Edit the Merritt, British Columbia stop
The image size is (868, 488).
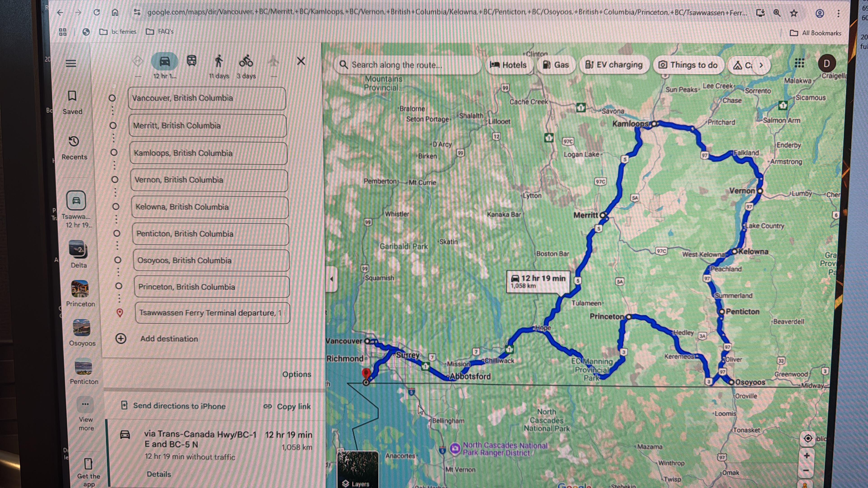pos(208,126)
